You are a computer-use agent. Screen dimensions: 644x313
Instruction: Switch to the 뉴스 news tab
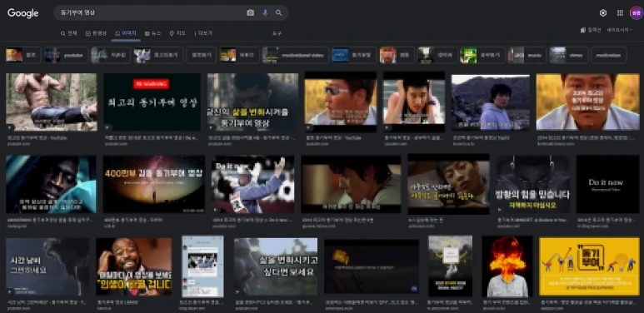[x=152, y=33]
